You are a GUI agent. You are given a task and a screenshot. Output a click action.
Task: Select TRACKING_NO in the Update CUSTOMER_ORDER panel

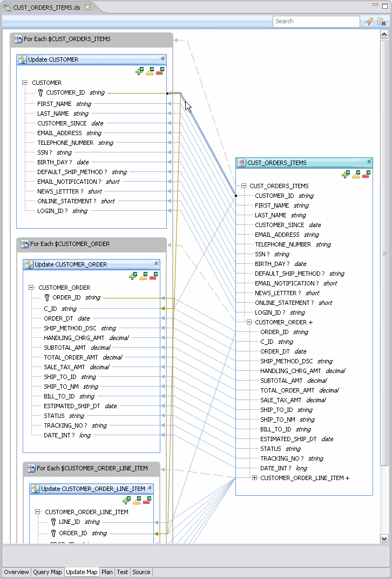pos(65,425)
